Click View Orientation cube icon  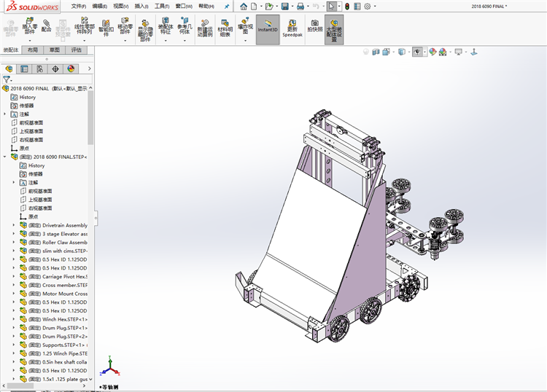tap(386, 52)
